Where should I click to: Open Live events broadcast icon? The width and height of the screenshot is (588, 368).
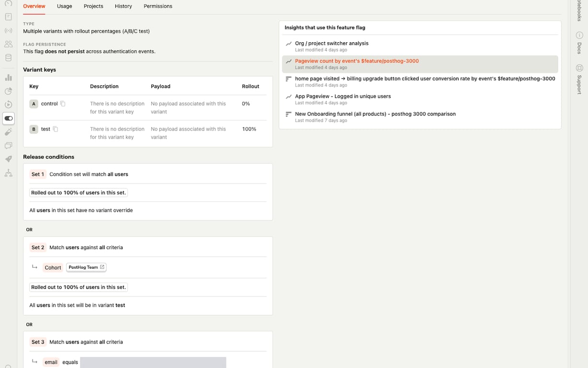tap(8, 31)
